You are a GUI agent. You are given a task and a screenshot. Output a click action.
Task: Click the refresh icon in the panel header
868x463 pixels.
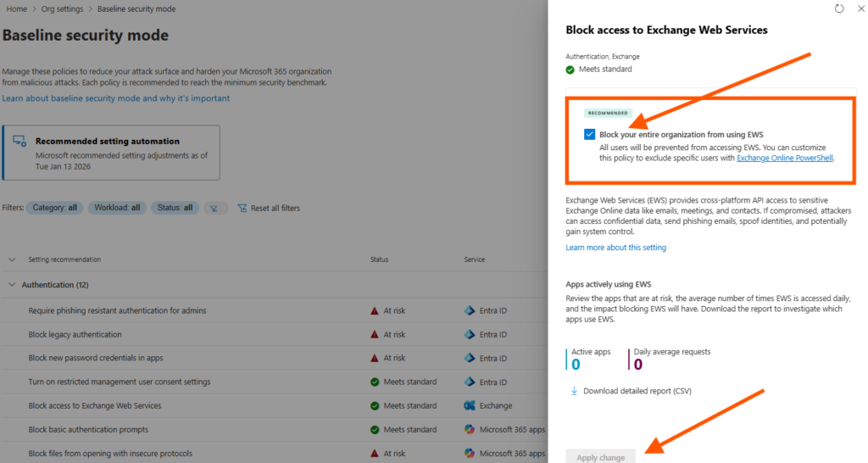839,8
